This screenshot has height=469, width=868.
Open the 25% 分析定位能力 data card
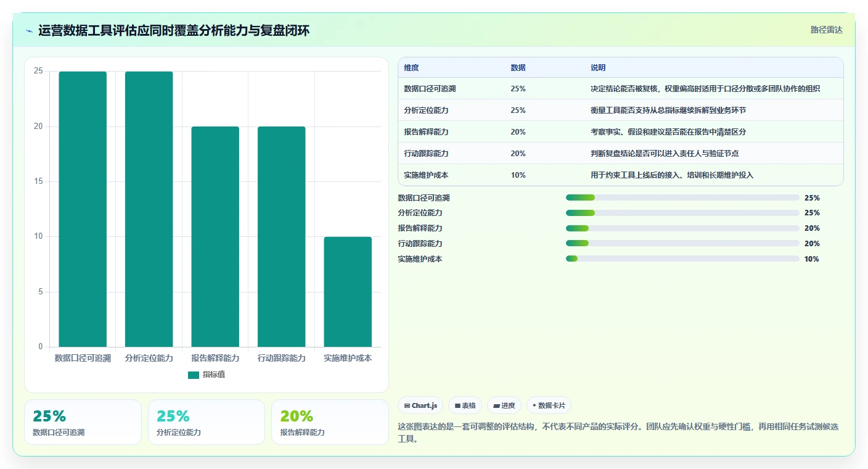[x=207, y=422]
